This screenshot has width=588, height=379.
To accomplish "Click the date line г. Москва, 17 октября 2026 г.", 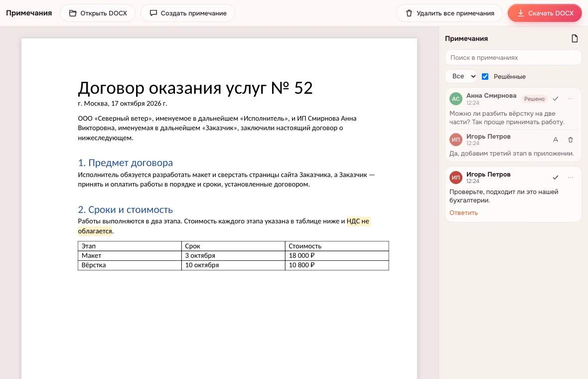I will point(123,104).
